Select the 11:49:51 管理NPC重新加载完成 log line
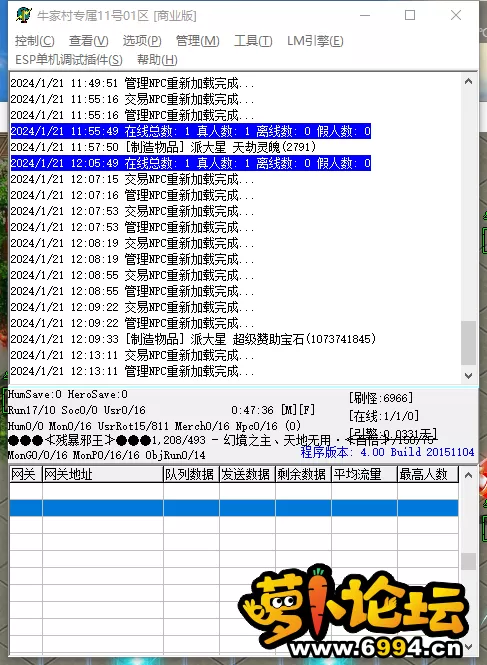Screen dimensions: 487x665 click(132, 83)
